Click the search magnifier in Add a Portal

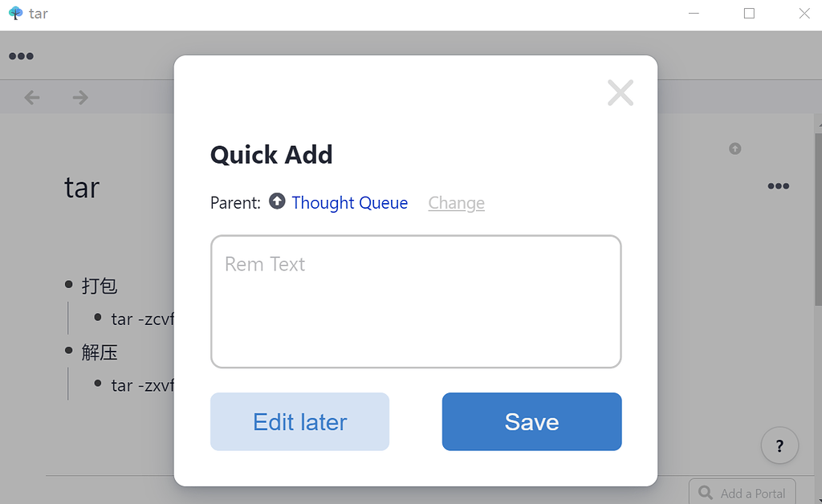click(706, 492)
